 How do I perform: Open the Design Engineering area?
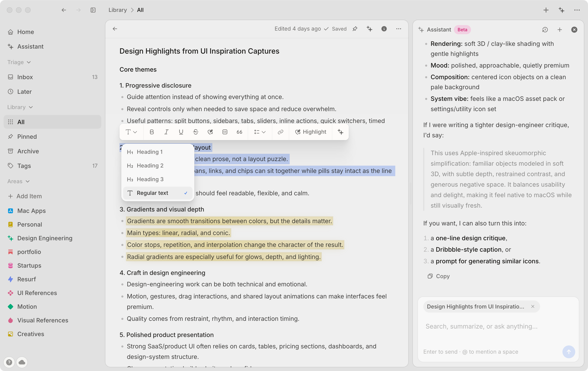52,238
